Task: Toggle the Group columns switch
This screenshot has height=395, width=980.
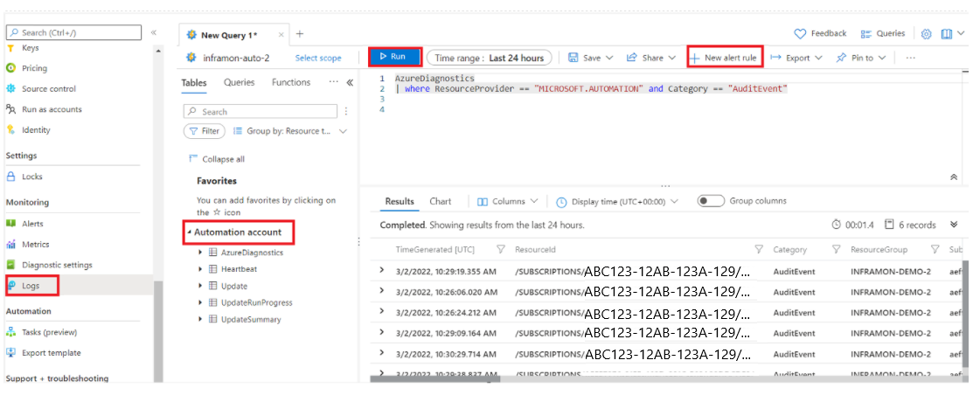Action: click(711, 201)
